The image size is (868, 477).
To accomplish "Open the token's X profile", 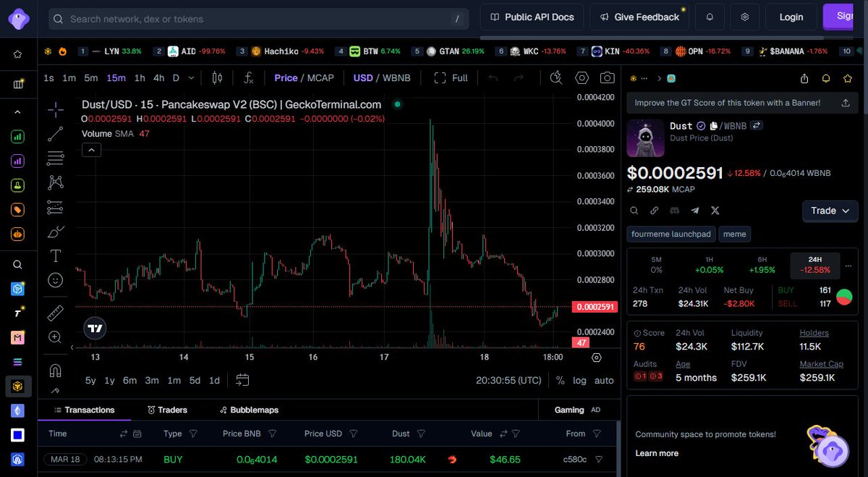I will (715, 211).
